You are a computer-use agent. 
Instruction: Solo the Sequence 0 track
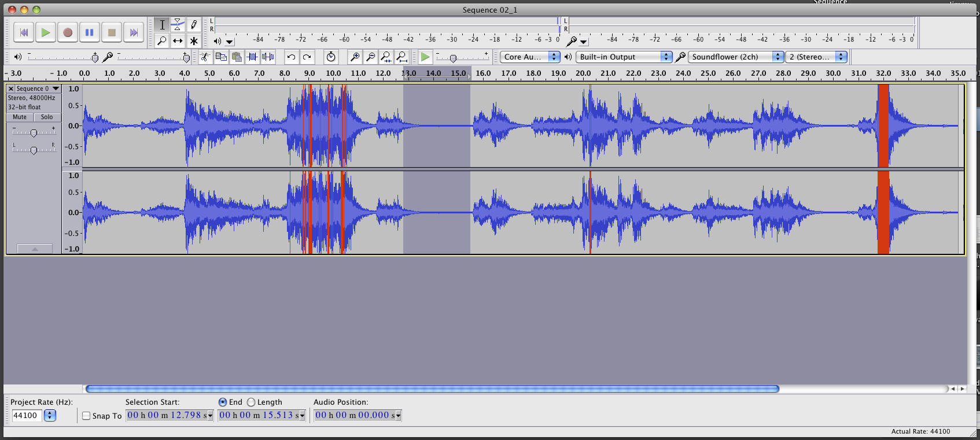point(46,117)
